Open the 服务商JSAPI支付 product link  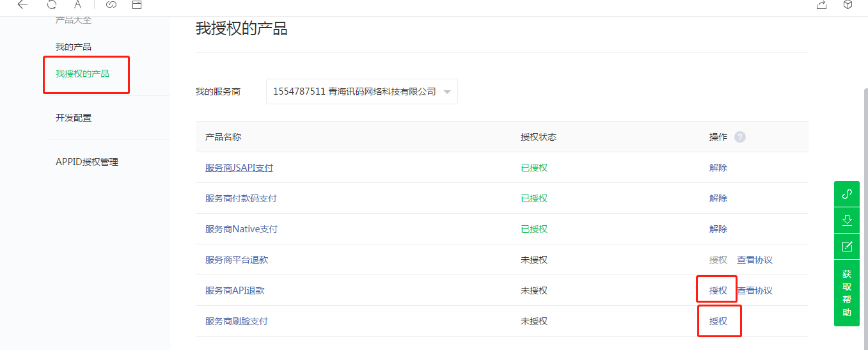[239, 168]
